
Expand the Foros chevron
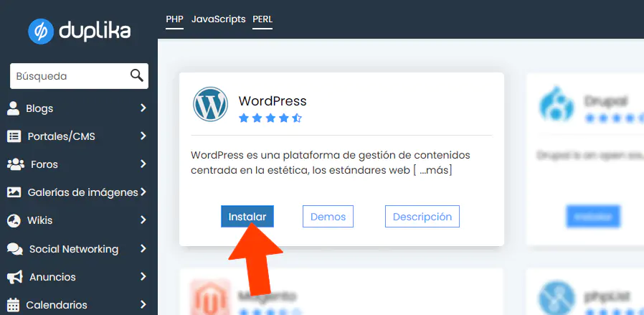click(x=143, y=164)
